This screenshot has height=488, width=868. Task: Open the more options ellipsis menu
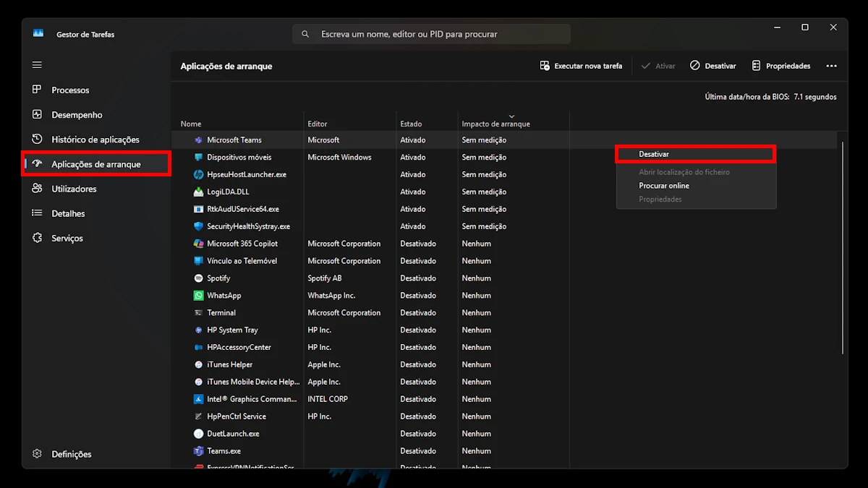831,66
